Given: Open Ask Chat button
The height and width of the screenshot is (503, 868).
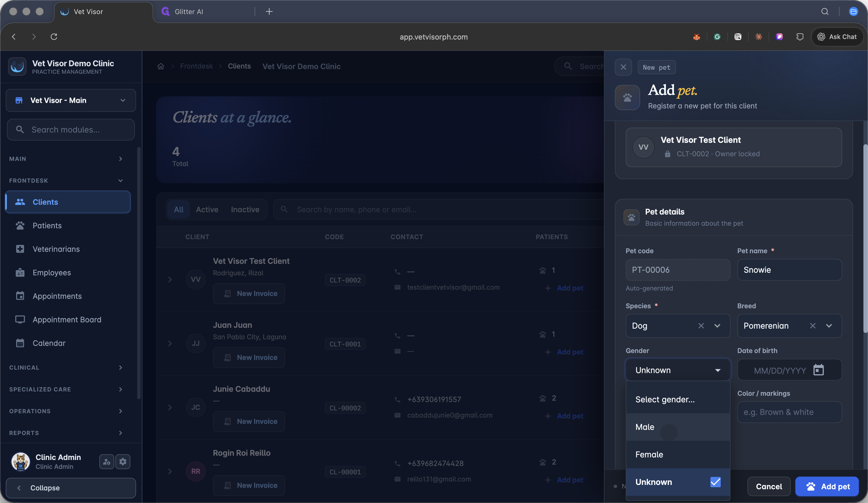Looking at the screenshot, I should 837,36.
